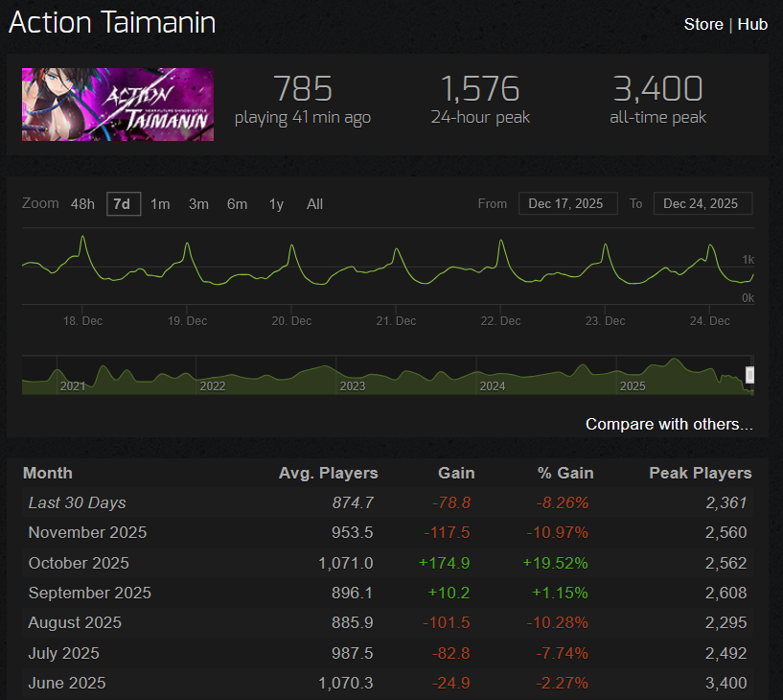
Task: Switch chart zoom to 1m
Action: coord(160,204)
